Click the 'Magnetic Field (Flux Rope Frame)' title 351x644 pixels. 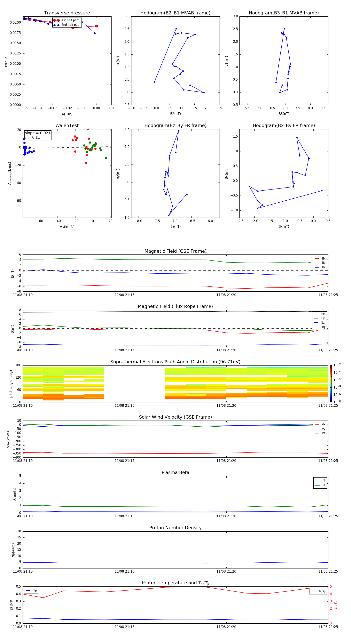175,307
